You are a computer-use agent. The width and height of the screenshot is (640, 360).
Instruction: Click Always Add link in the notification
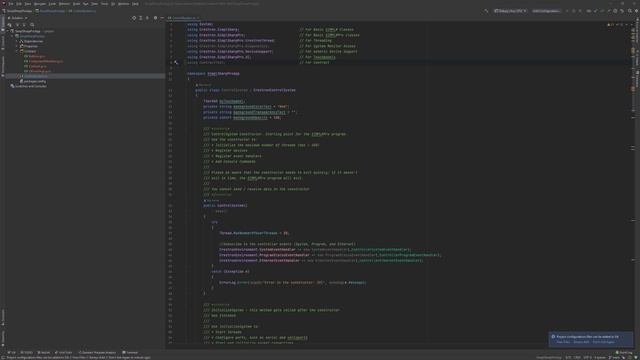tap(581, 342)
